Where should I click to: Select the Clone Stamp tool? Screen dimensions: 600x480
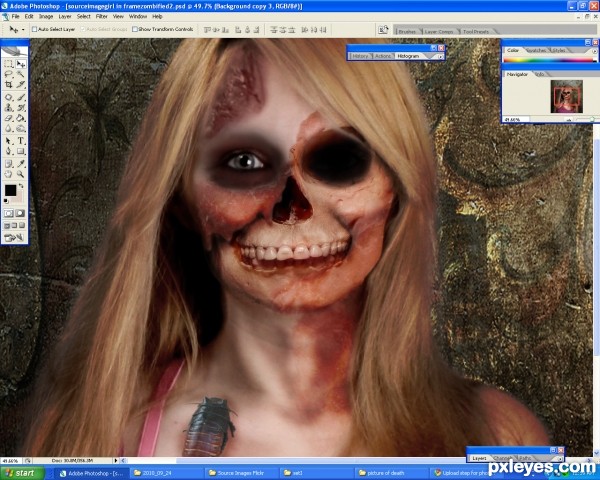click(x=8, y=108)
